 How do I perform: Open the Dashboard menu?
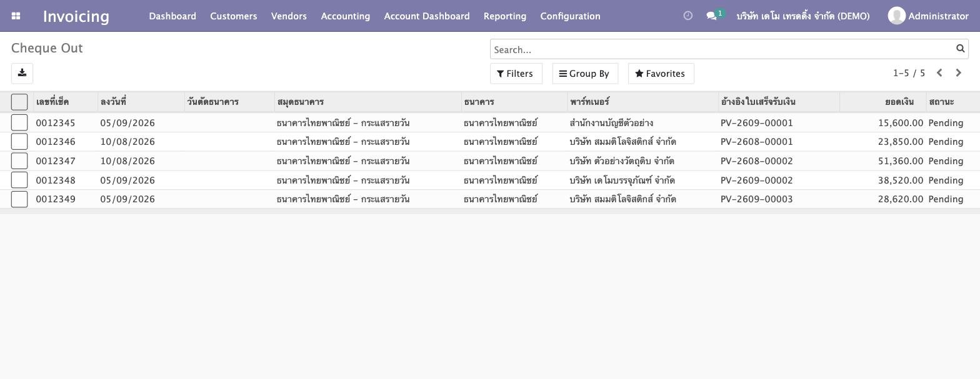tap(172, 16)
